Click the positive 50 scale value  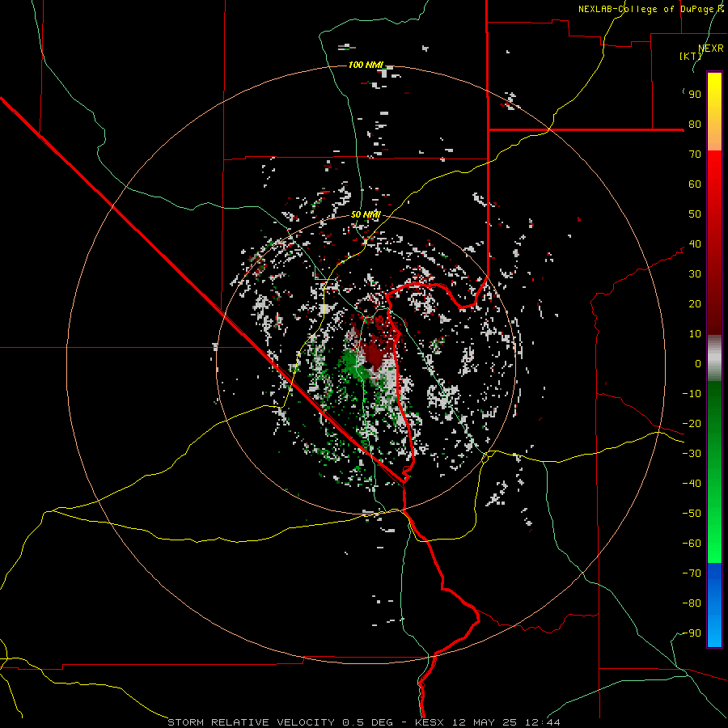tap(695, 214)
